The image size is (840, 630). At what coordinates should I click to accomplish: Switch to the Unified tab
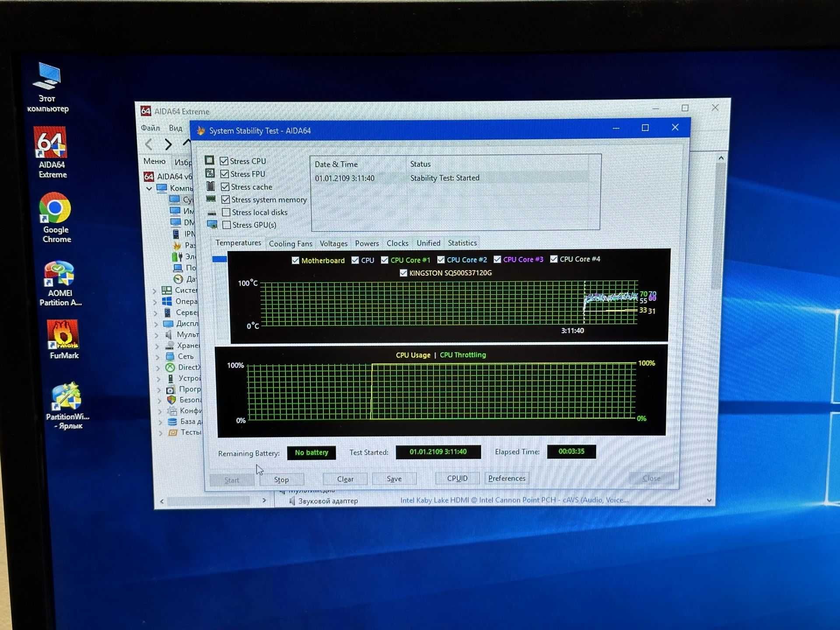click(428, 243)
